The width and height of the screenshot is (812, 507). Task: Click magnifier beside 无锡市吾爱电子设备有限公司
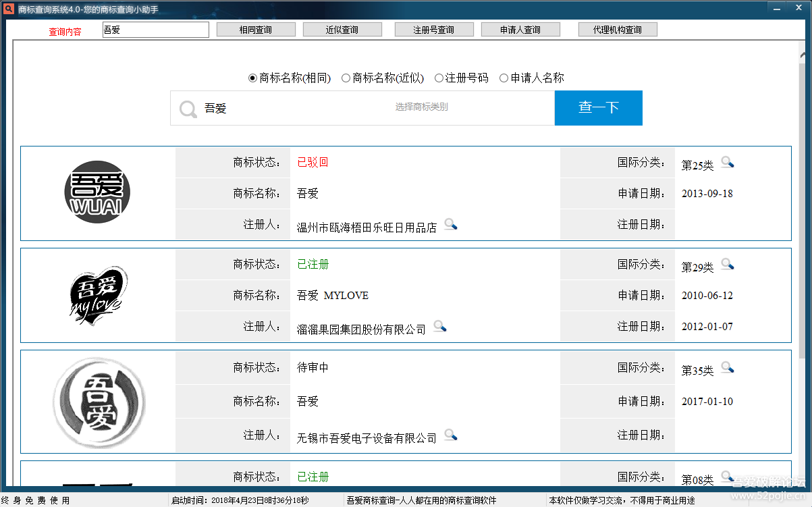click(x=450, y=435)
